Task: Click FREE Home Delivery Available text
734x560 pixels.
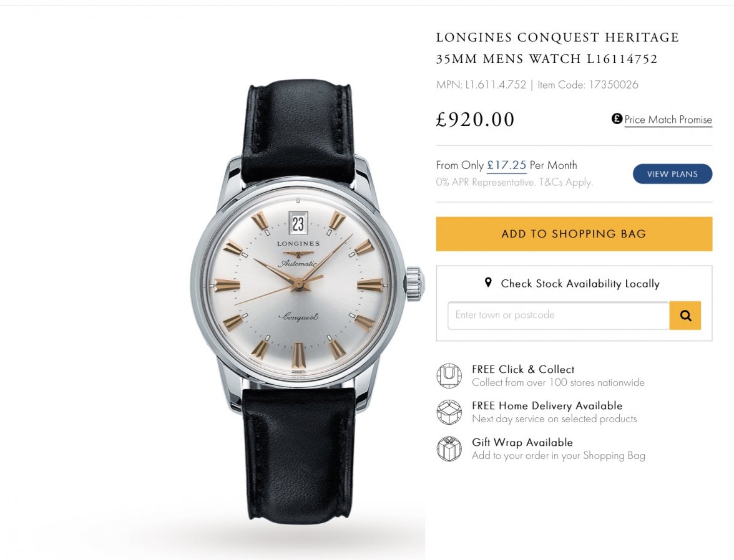Action: [547, 405]
